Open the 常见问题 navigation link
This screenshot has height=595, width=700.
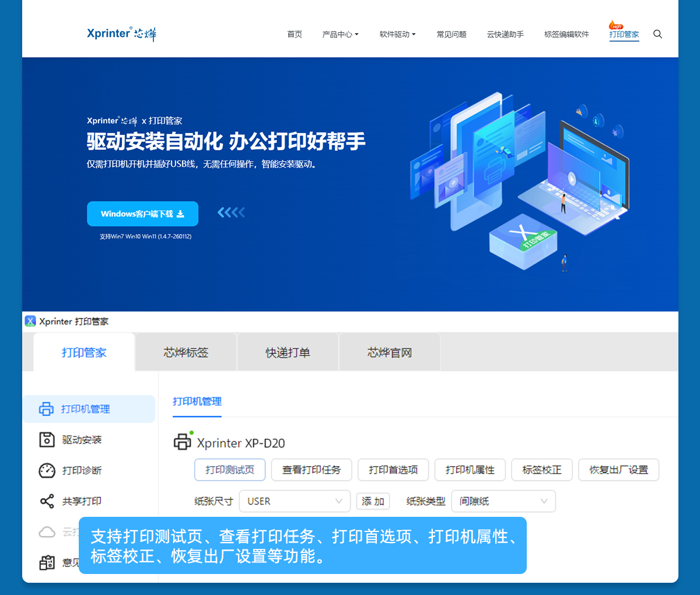click(452, 34)
